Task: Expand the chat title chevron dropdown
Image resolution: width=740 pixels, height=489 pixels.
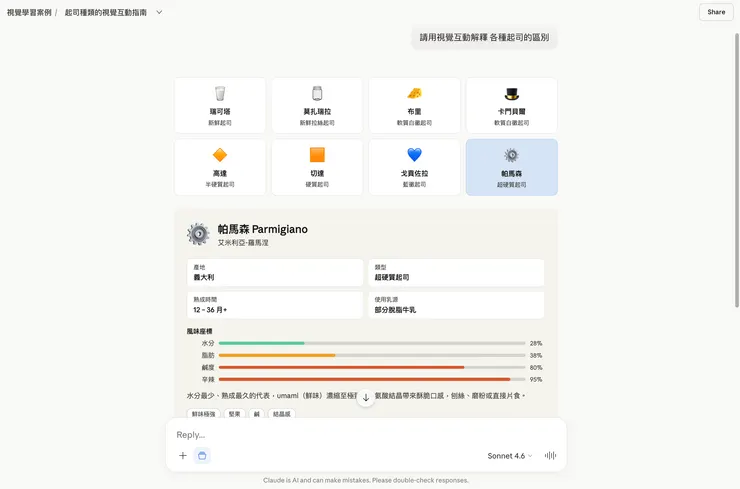Action: coord(159,12)
